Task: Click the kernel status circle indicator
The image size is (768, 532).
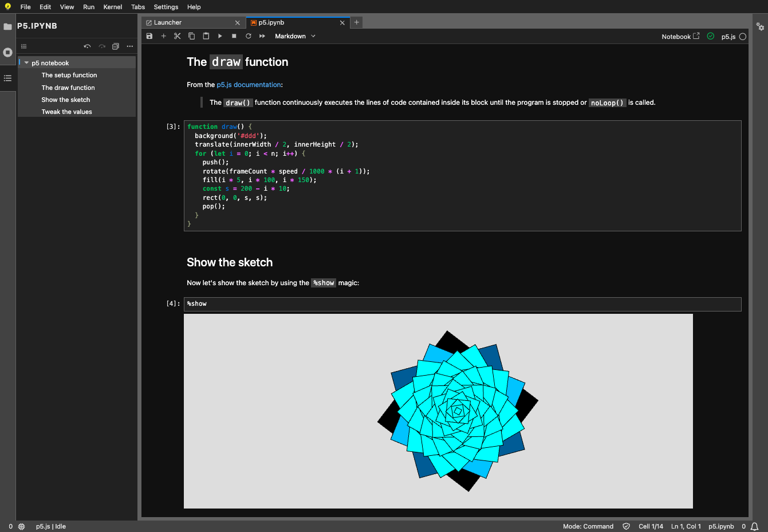Action: click(743, 37)
